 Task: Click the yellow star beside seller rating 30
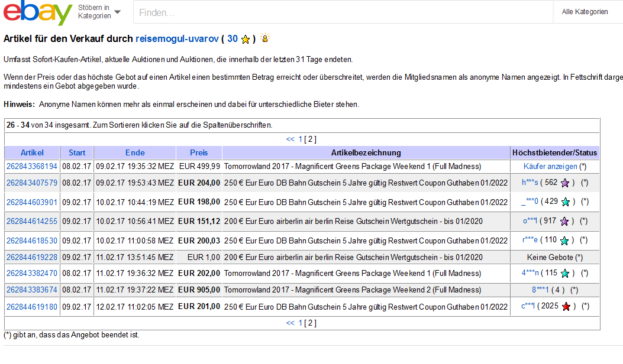point(246,40)
